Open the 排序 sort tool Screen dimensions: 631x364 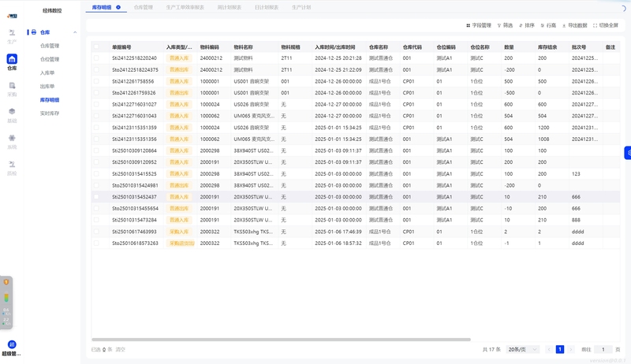pyautogui.click(x=527, y=25)
